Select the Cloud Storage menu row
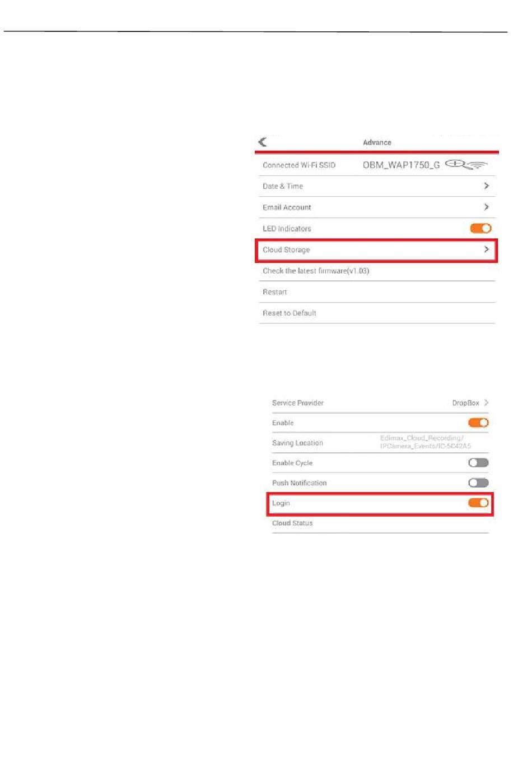The height and width of the screenshot is (783, 532). coord(376,250)
